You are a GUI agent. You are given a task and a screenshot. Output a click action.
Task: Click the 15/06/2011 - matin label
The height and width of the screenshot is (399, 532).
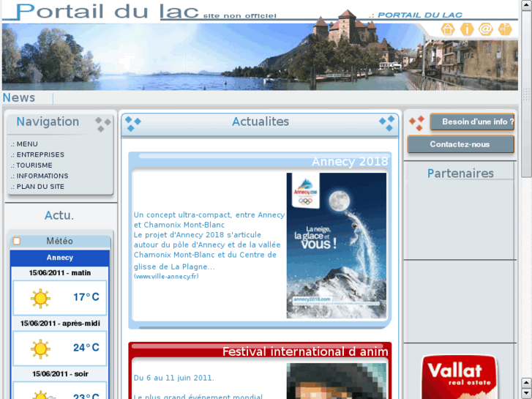[60, 272]
